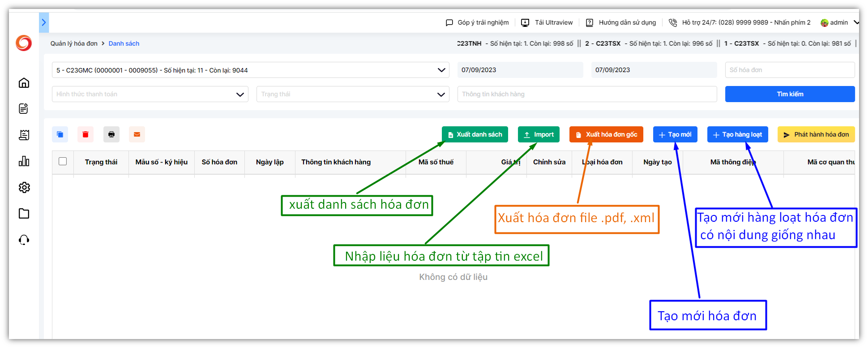Click the home icon in sidebar
This screenshot has width=868, height=348.
(24, 83)
